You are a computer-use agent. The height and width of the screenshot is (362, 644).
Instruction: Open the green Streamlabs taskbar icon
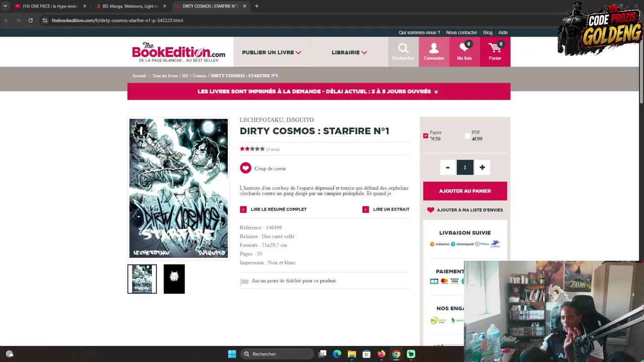coord(411,354)
